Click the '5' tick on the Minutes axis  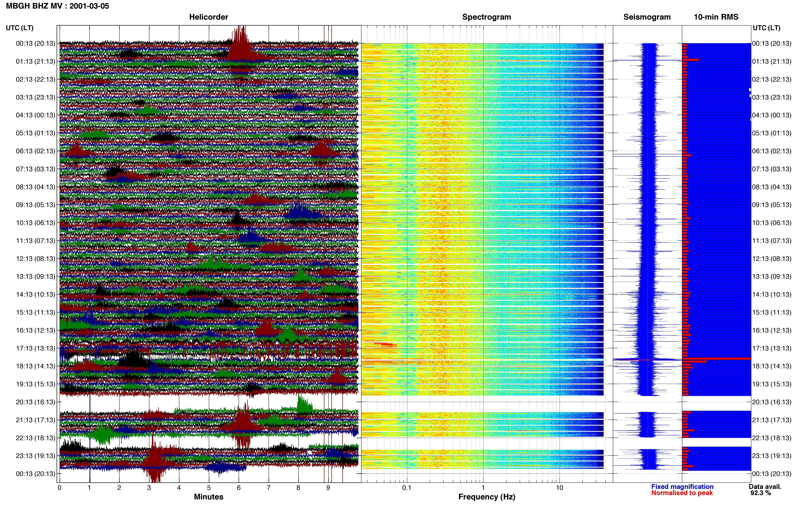point(209,488)
